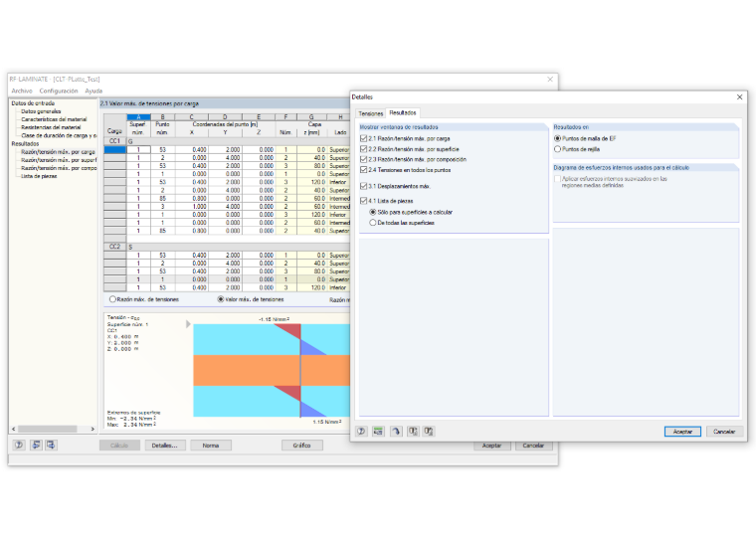Screen dimensions: 756x539
Task: Select Clase de duración de carga tree item
Action: tap(59, 136)
